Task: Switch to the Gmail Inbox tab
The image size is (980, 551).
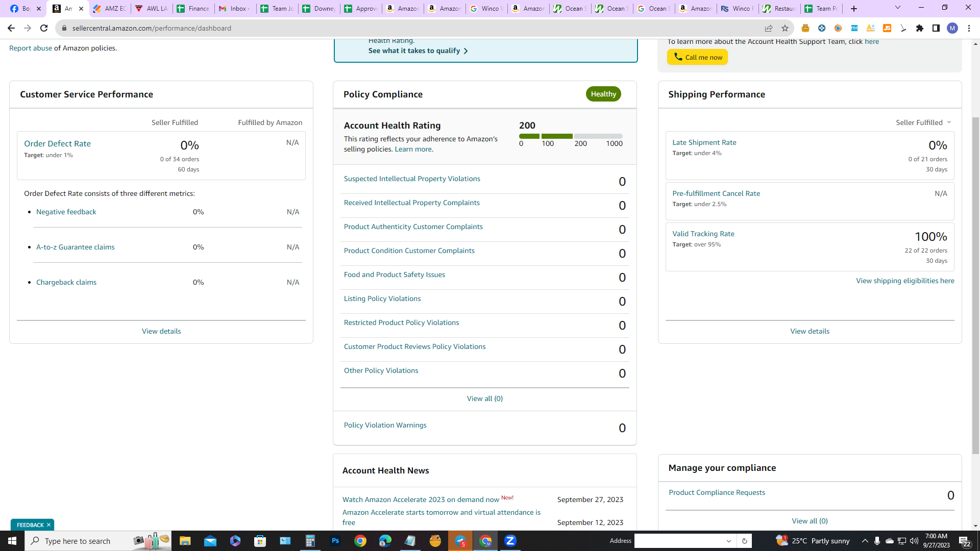Action: tap(235, 9)
